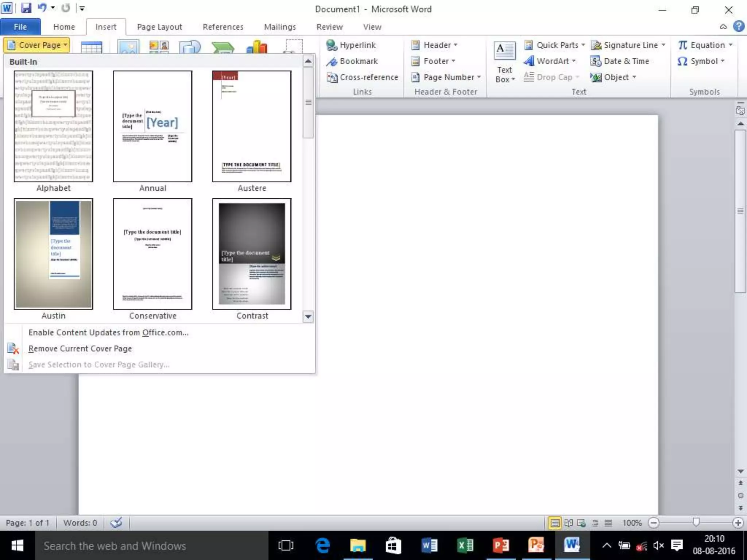
Task: Switch to Full Screen Reading view
Action: 568,523
